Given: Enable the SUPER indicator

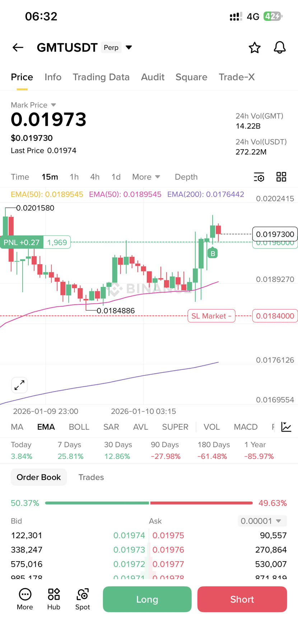Looking at the screenshot, I should (x=175, y=427).
